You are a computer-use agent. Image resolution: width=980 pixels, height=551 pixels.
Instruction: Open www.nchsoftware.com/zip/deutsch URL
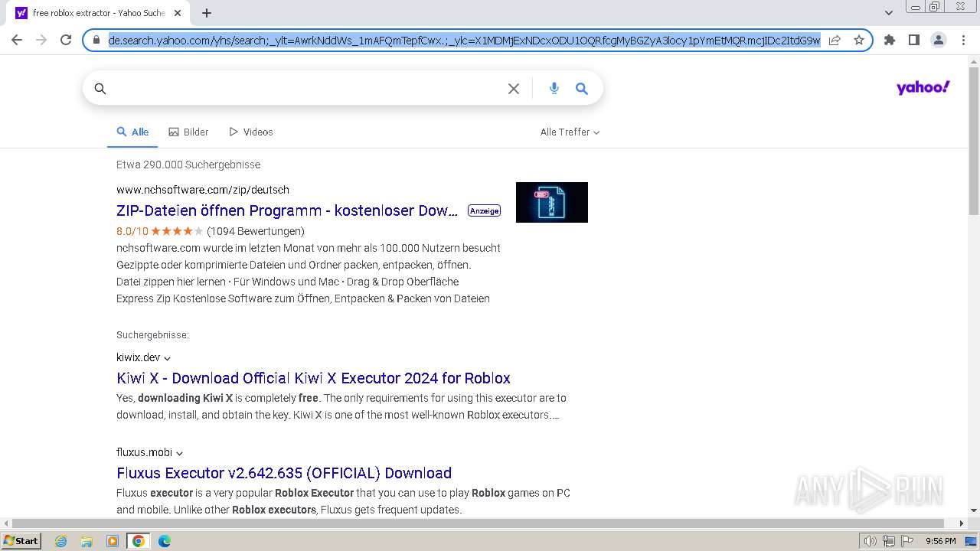[203, 190]
